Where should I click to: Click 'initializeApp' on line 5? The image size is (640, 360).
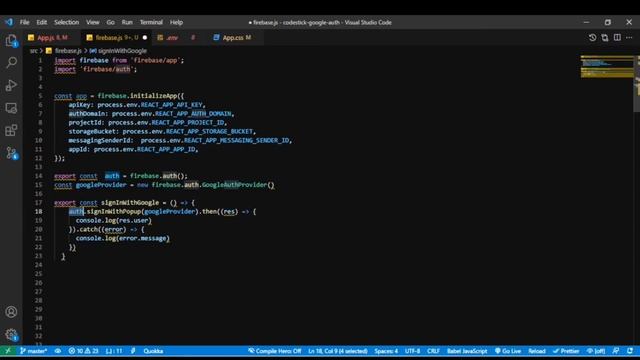(x=153, y=96)
